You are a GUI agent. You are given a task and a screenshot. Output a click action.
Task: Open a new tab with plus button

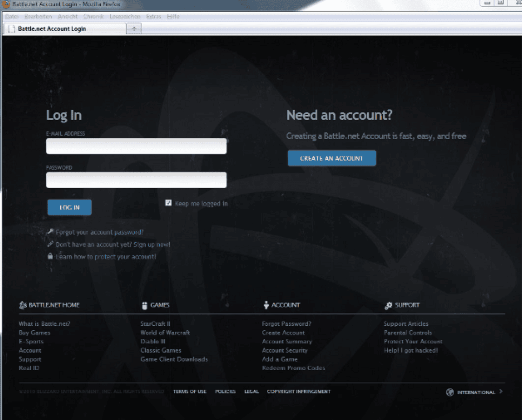134,29
